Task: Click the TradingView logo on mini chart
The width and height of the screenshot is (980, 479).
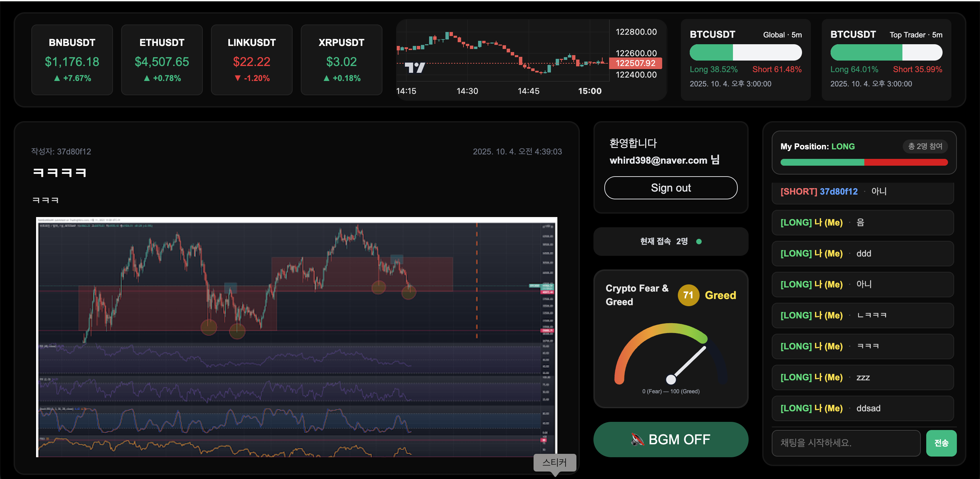Action: (415, 68)
